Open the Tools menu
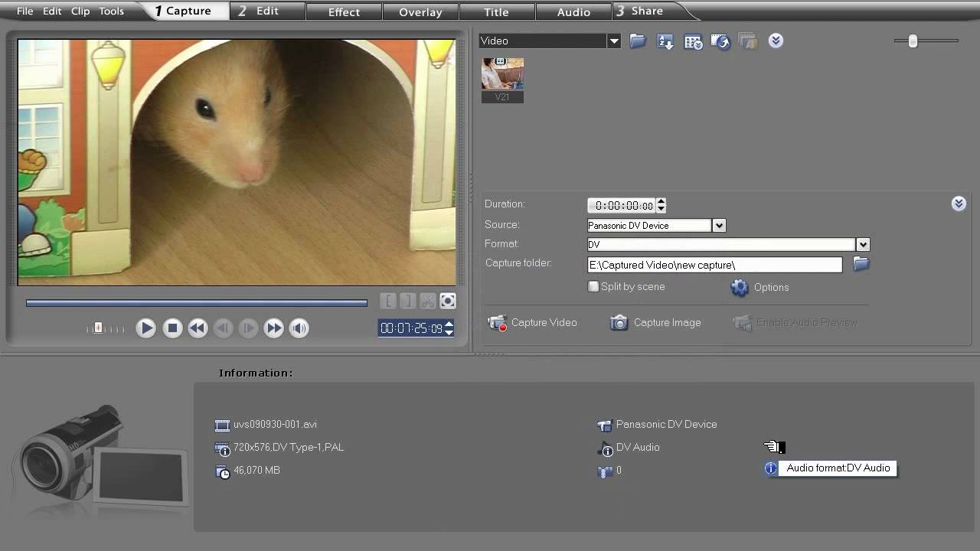Image resolution: width=980 pixels, height=551 pixels. pos(111,11)
